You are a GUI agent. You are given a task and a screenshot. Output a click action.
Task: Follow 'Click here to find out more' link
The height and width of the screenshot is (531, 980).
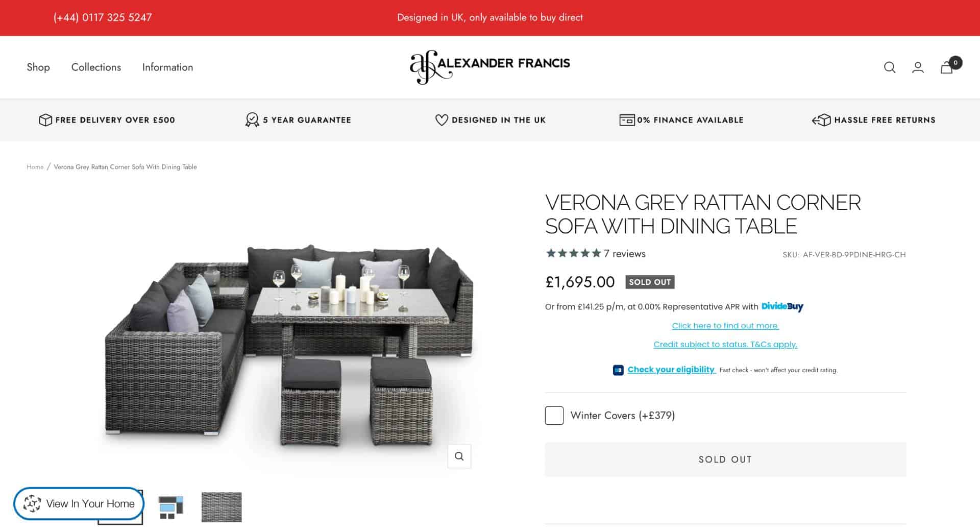(x=725, y=326)
